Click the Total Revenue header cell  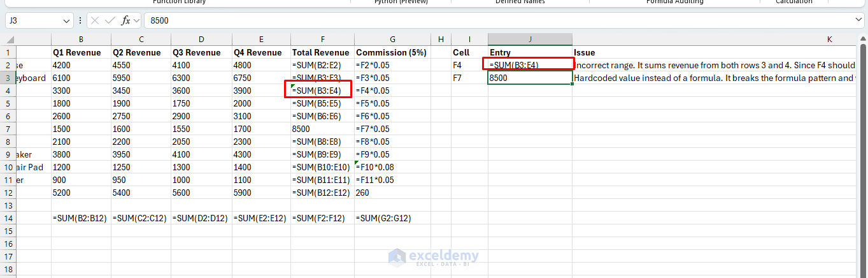click(x=322, y=52)
